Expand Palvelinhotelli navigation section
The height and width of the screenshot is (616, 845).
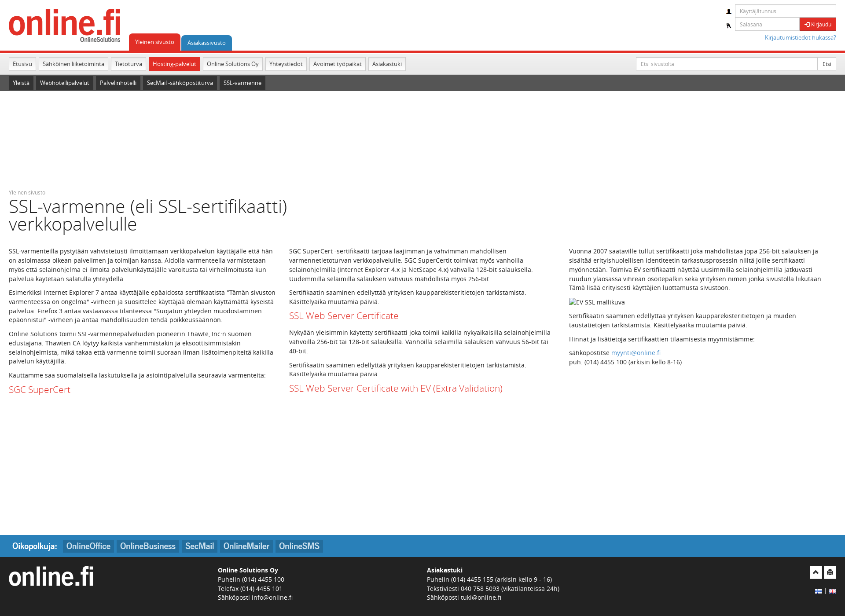119,83
